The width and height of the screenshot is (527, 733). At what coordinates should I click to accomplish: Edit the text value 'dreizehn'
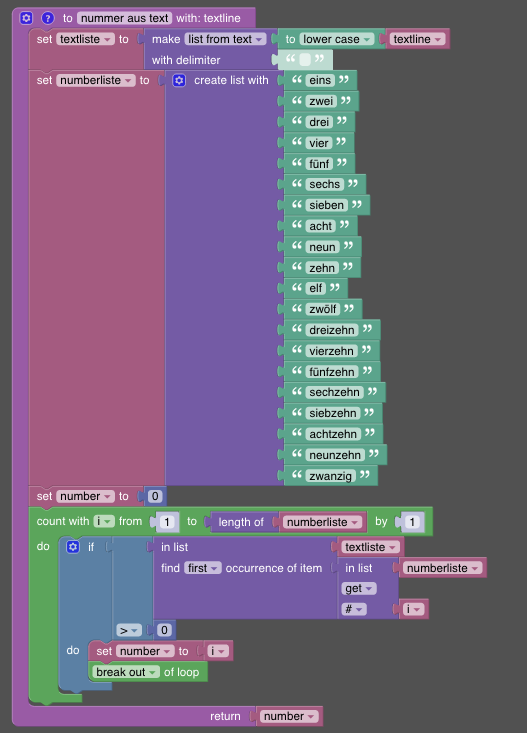[332, 330]
